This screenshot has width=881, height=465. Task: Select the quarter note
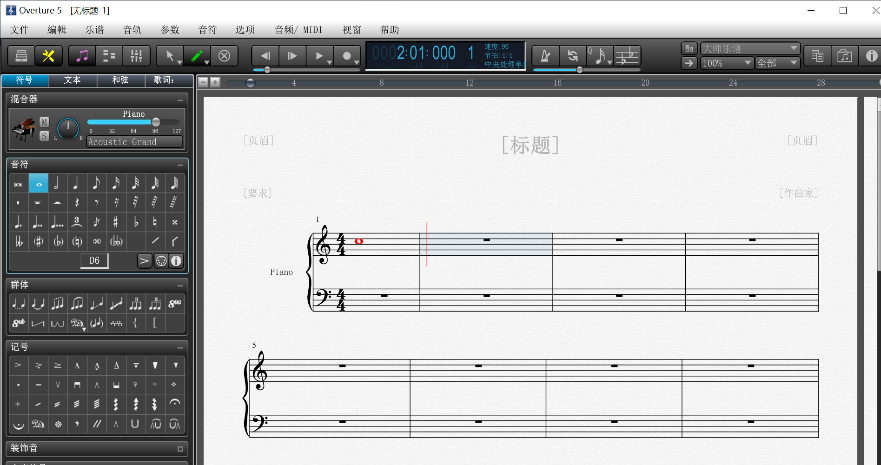coord(76,183)
